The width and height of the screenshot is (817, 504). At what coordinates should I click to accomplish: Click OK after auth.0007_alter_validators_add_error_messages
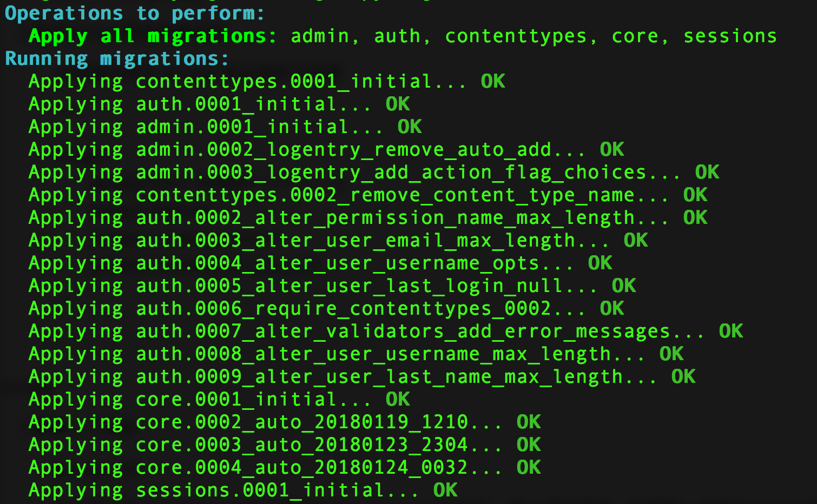(731, 331)
